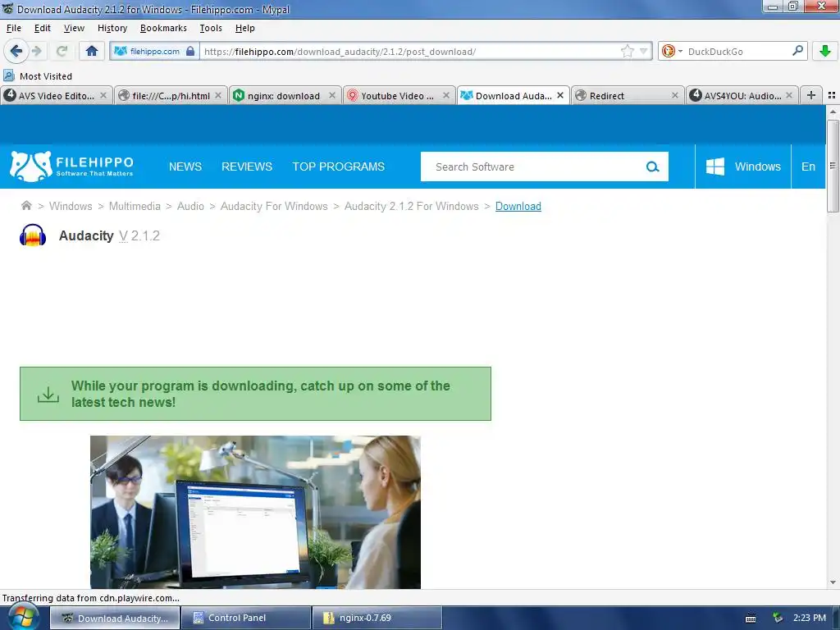Click the FileHippo logo

pos(72,166)
